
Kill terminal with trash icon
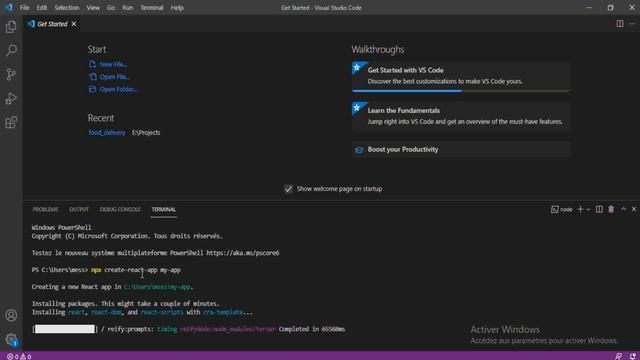(611, 209)
